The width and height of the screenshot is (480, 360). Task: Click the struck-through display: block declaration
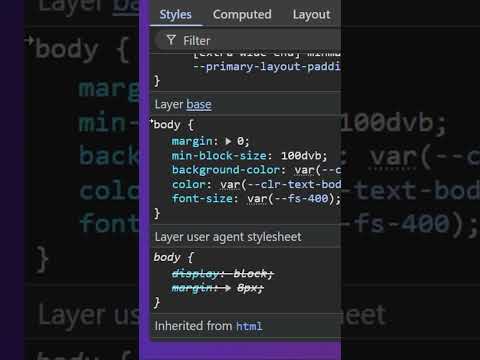pos(222,274)
